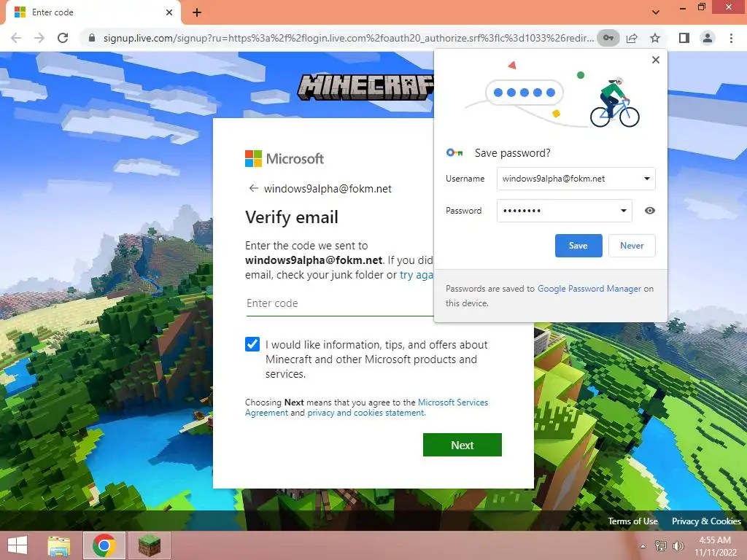
Task: Open the side panel icon
Action: click(x=684, y=38)
